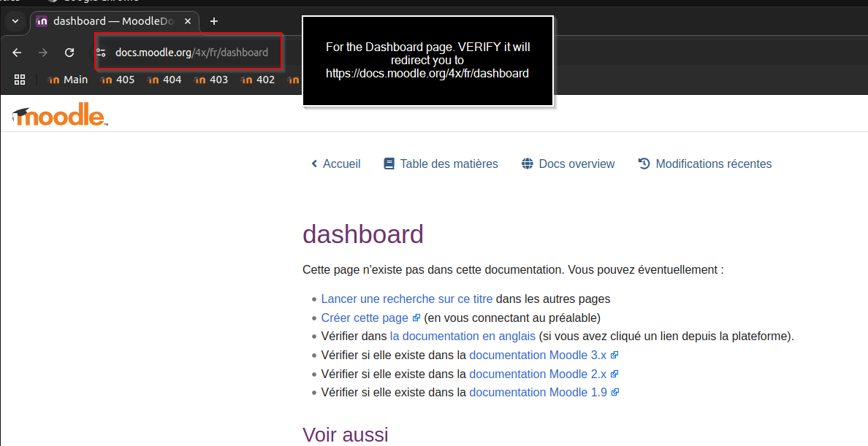Click external link icon after Moodle 1.9
The image size is (868, 446).
tap(615, 392)
